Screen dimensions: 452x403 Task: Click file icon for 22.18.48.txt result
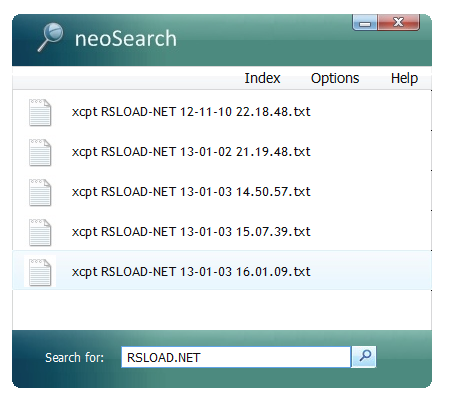[40, 112]
